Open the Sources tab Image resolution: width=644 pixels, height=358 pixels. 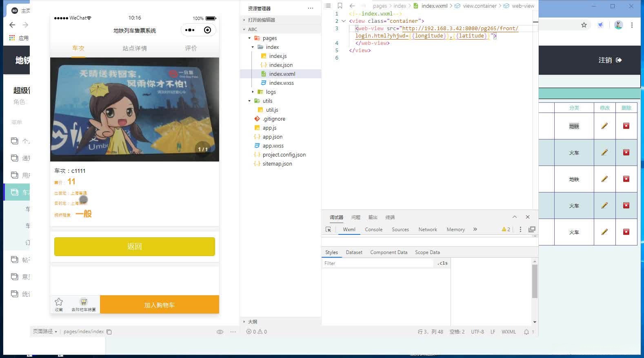(x=400, y=230)
